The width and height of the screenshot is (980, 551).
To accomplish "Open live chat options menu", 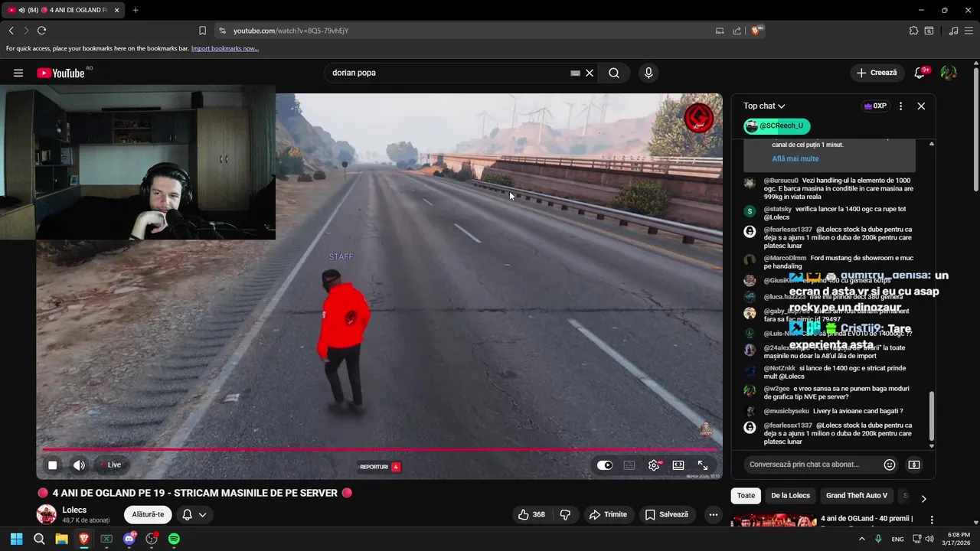I will pyautogui.click(x=900, y=106).
